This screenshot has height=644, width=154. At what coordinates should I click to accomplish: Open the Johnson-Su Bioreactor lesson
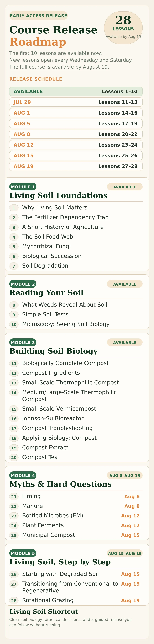[x=53, y=418]
